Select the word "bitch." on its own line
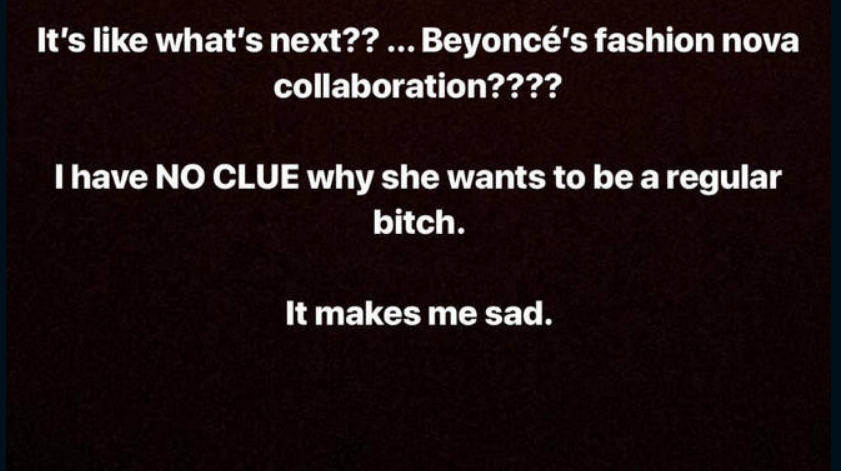Image resolution: width=841 pixels, height=471 pixels. point(419,222)
